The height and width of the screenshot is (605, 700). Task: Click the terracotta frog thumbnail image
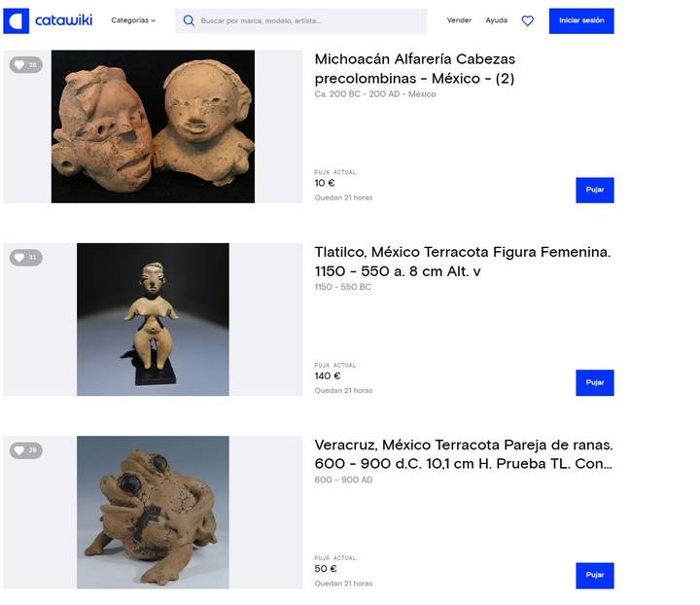click(x=154, y=513)
